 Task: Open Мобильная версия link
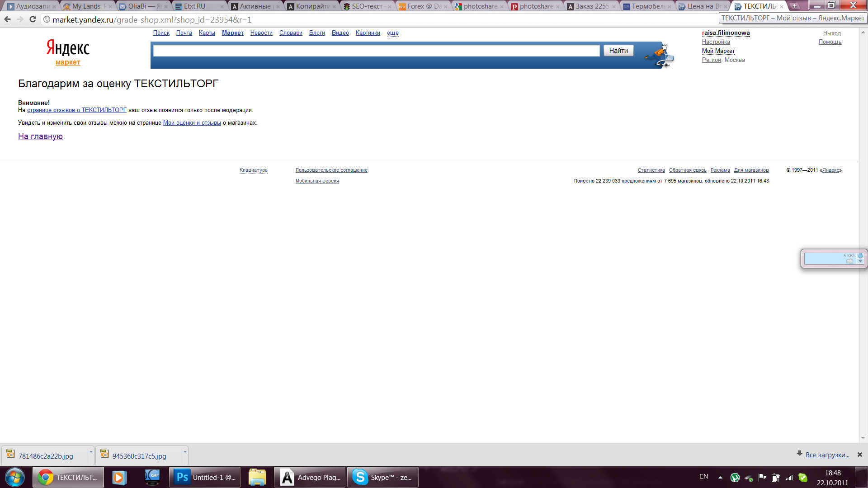317,181
